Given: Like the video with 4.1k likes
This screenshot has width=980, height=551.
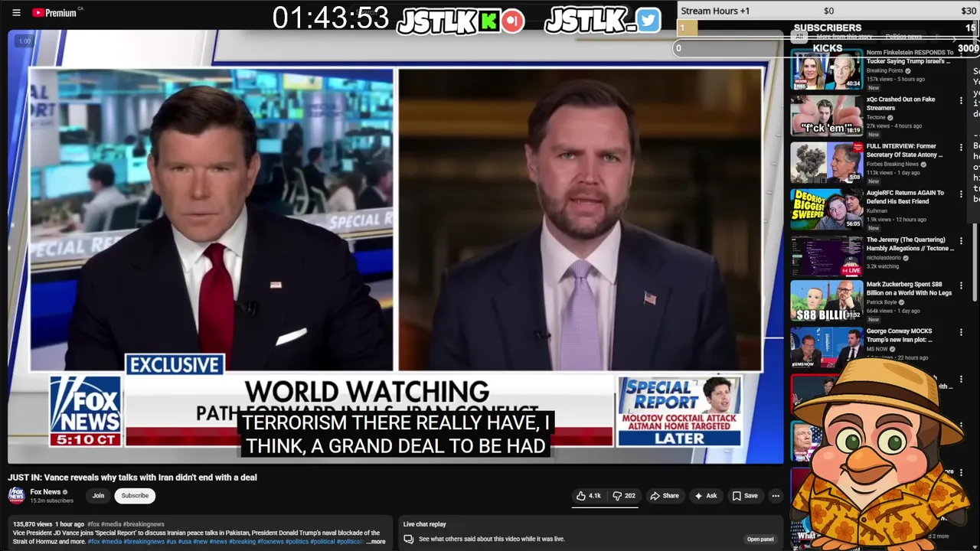Looking at the screenshot, I should [589, 496].
